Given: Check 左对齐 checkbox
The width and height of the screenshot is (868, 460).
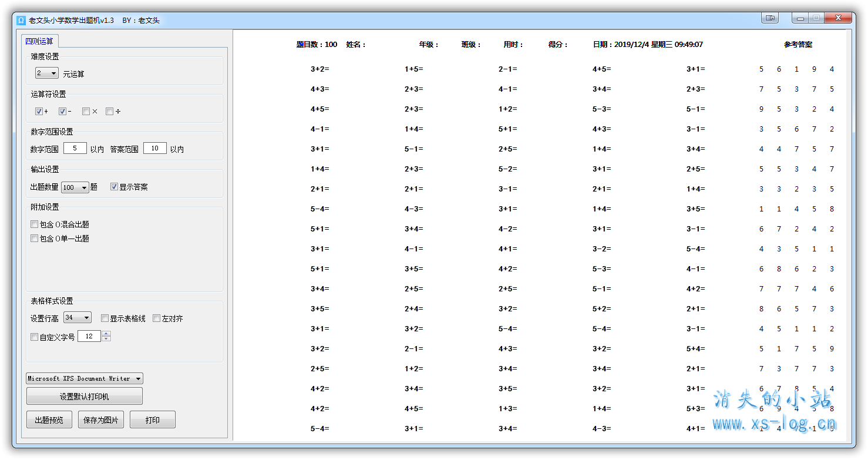Looking at the screenshot, I should click(156, 318).
